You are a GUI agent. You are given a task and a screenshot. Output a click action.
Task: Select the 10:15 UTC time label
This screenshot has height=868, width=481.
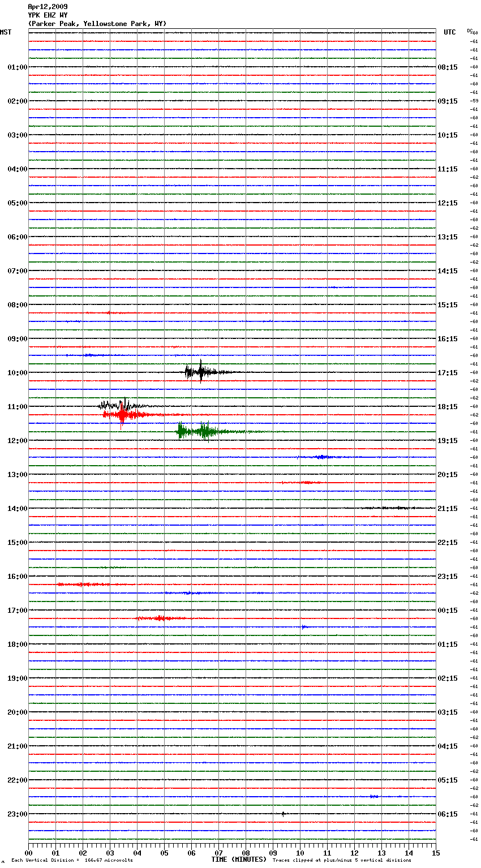coord(448,135)
